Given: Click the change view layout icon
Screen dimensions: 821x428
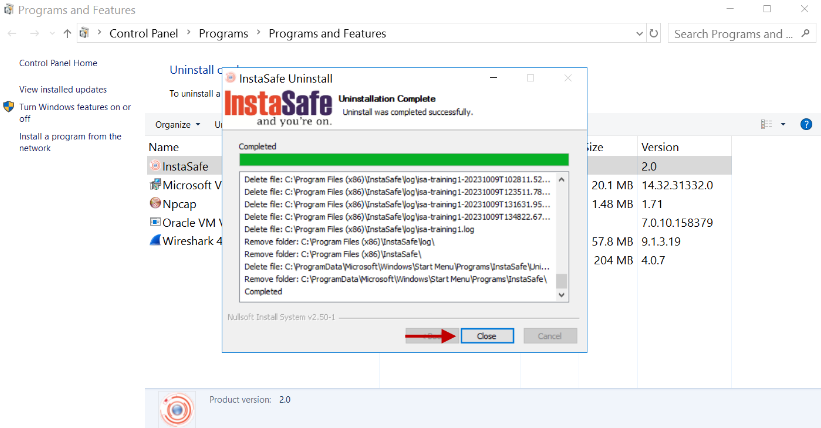Looking at the screenshot, I should 767,124.
